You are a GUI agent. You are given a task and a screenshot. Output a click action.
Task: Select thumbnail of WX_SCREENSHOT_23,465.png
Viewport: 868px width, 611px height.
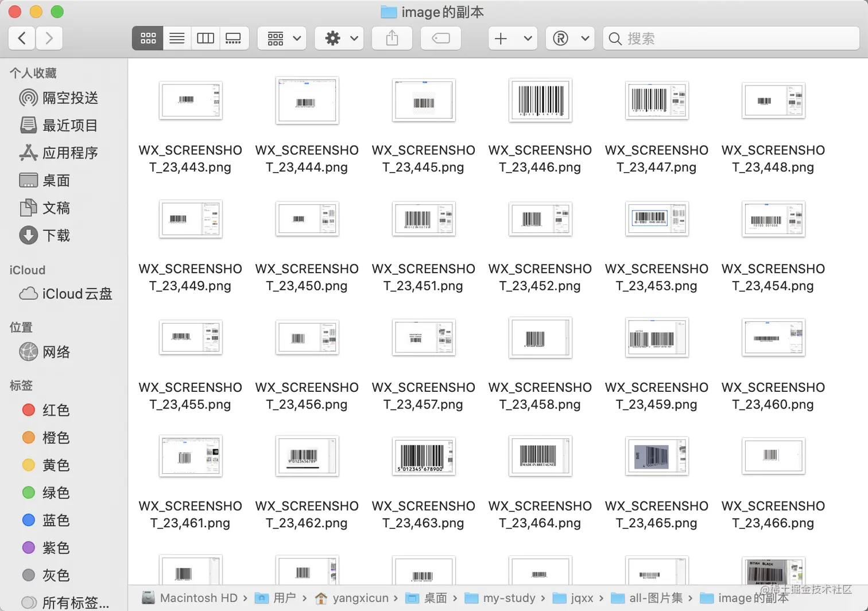(x=657, y=456)
